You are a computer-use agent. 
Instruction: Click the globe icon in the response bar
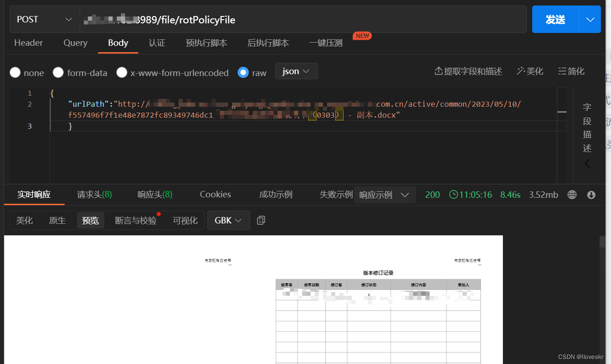(x=572, y=194)
